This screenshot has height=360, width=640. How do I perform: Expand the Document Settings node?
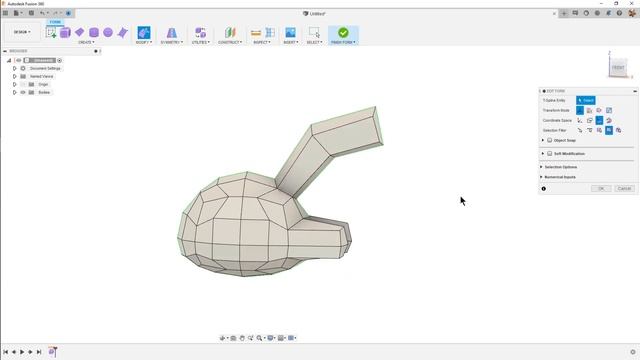pyautogui.click(x=15, y=69)
